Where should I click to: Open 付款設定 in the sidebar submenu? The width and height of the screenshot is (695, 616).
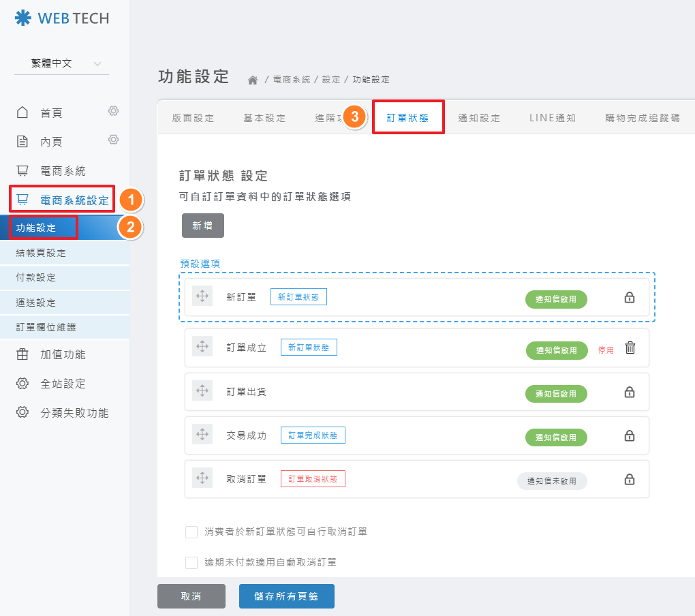click(37, 278)
